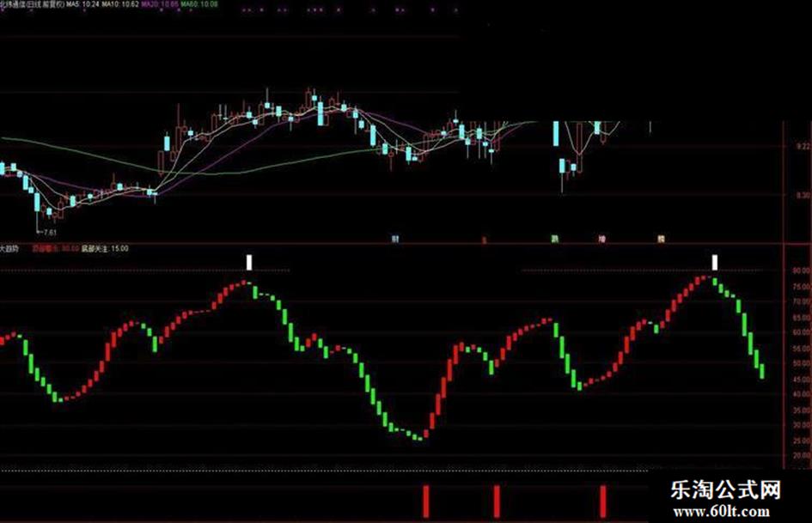The height and width of the screenshot is (523, 812).
Task: Select the MA5: 10.24 indicator label
Action: point(82,3)
